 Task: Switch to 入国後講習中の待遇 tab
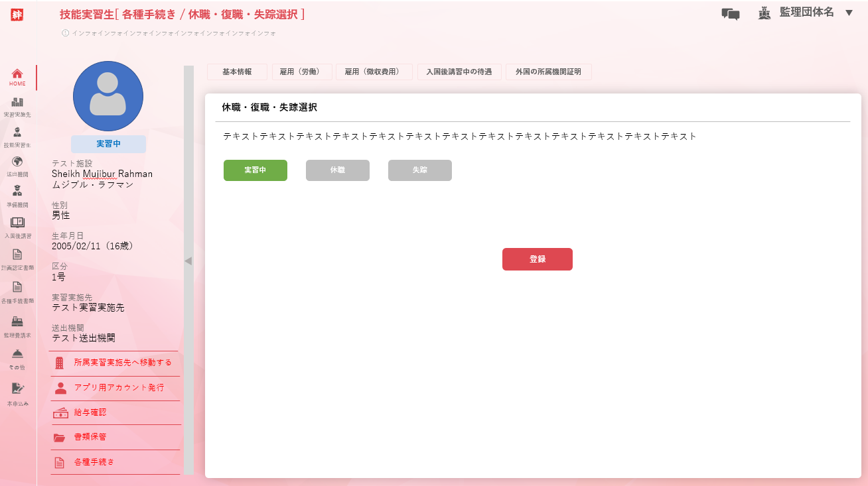[459, 72]
